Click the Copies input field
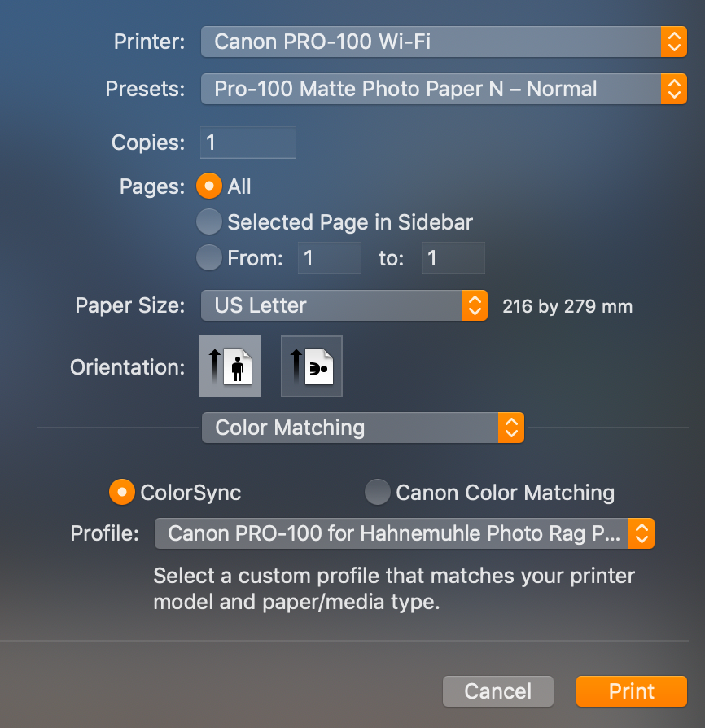 248,143
